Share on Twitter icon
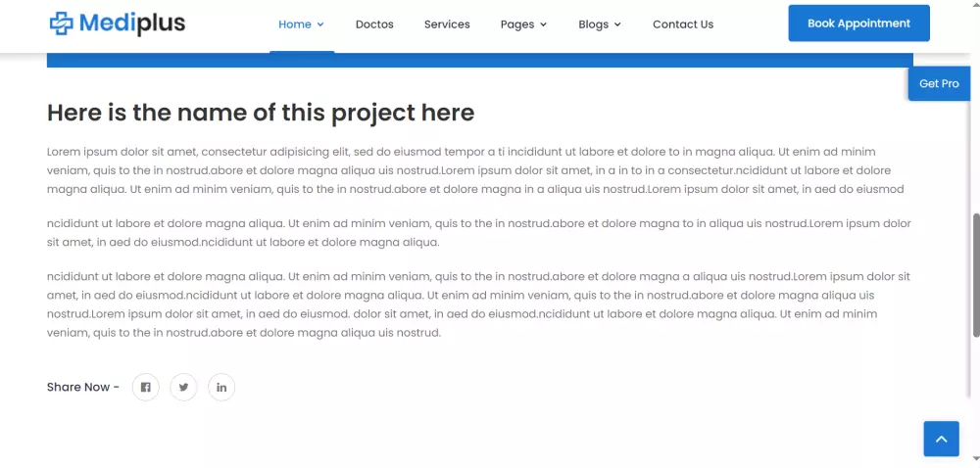980x468 pixels. 184,387
